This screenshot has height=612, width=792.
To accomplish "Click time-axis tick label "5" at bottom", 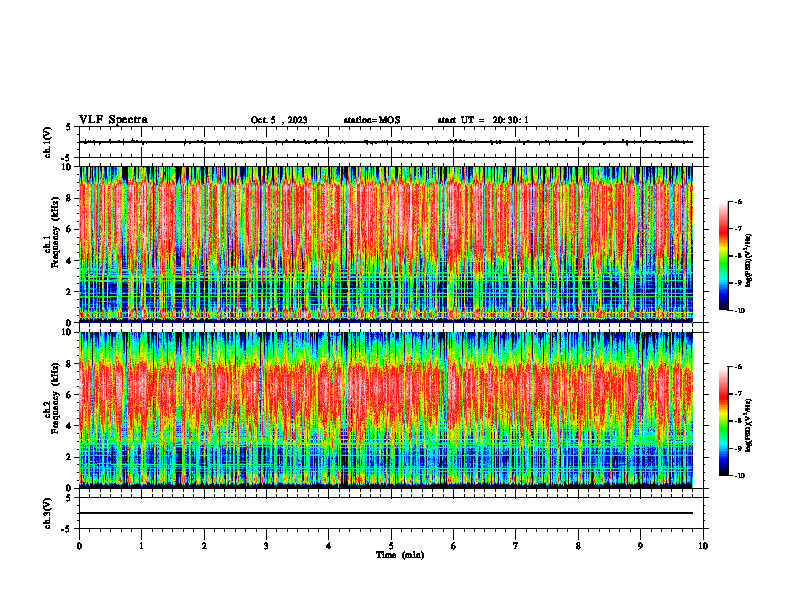I will click(x=391, y=546).
